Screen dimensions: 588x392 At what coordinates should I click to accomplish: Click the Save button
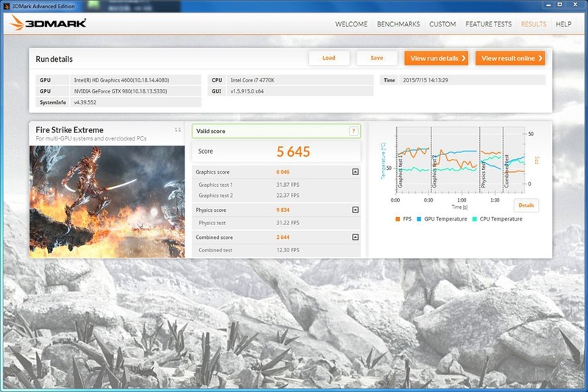click(x=376, y=58)
